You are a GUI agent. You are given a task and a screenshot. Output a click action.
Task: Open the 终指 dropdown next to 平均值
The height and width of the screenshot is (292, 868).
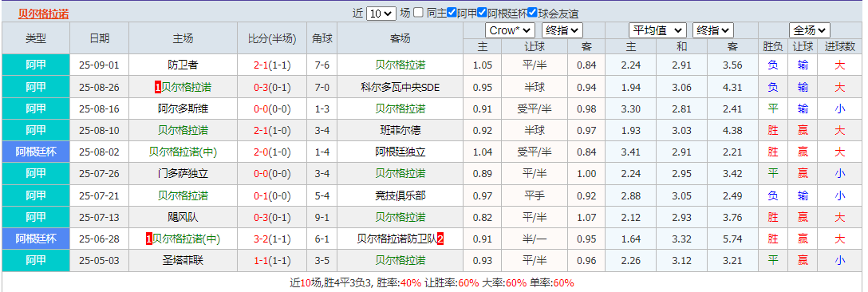tap(713, 30)
